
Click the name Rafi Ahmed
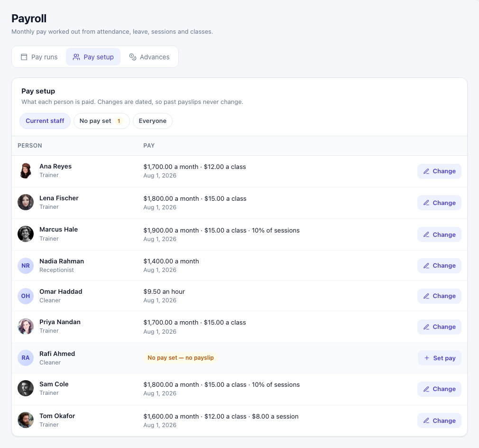[57, 354]
